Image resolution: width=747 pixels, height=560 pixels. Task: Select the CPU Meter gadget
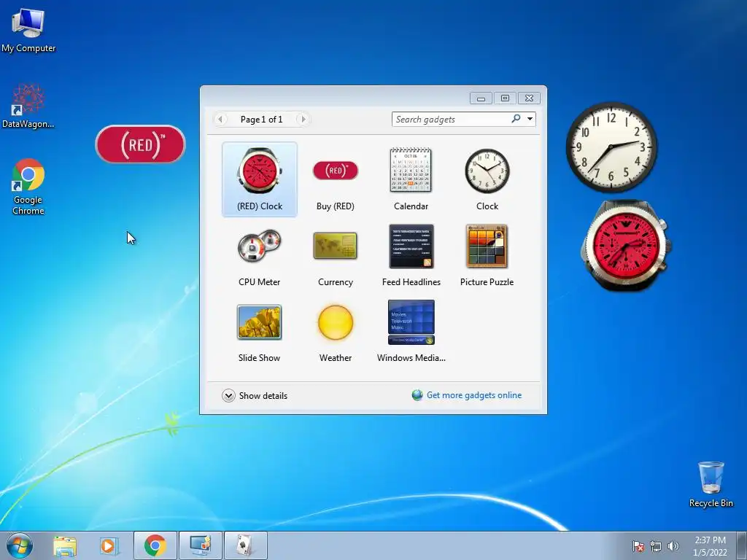tap(260, 256)
